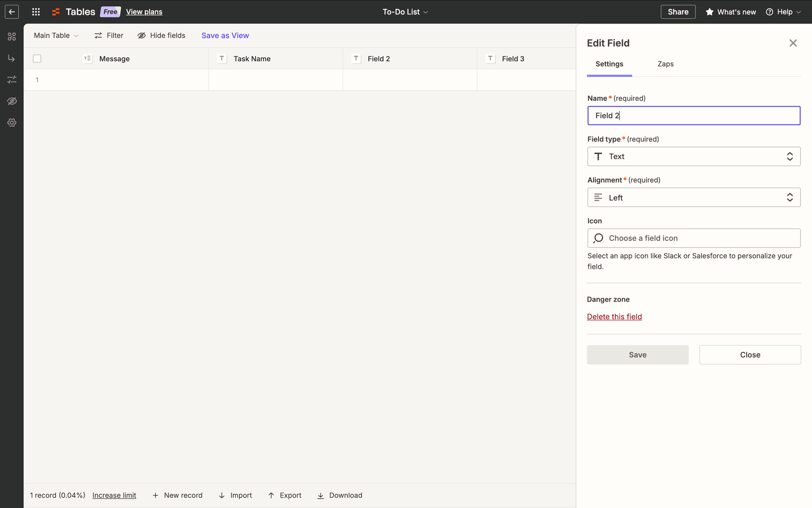812x508 pixels.
Task: Click row 1 Field 2 cell
Action: 410,80
